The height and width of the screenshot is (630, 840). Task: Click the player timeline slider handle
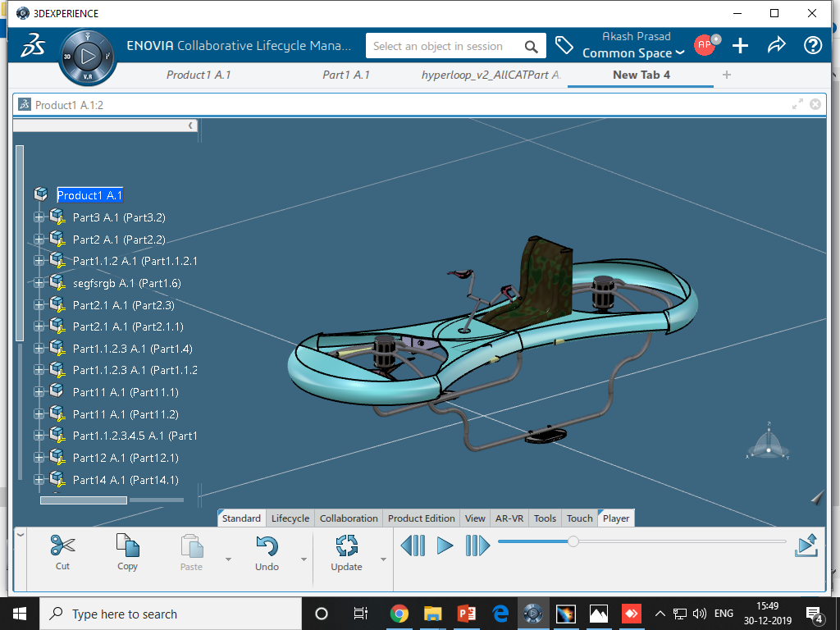573,541
